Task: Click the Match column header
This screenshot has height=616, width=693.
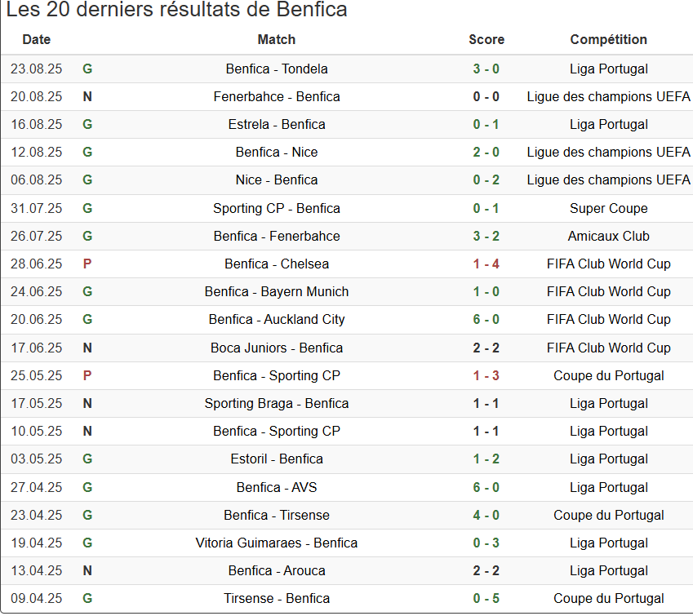Action: click(x=277, y=39)
